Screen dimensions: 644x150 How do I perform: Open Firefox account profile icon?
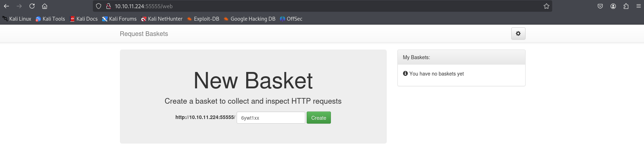(613, 6)
